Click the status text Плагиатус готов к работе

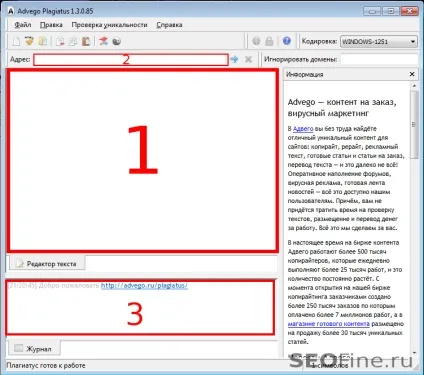[46, 365]
